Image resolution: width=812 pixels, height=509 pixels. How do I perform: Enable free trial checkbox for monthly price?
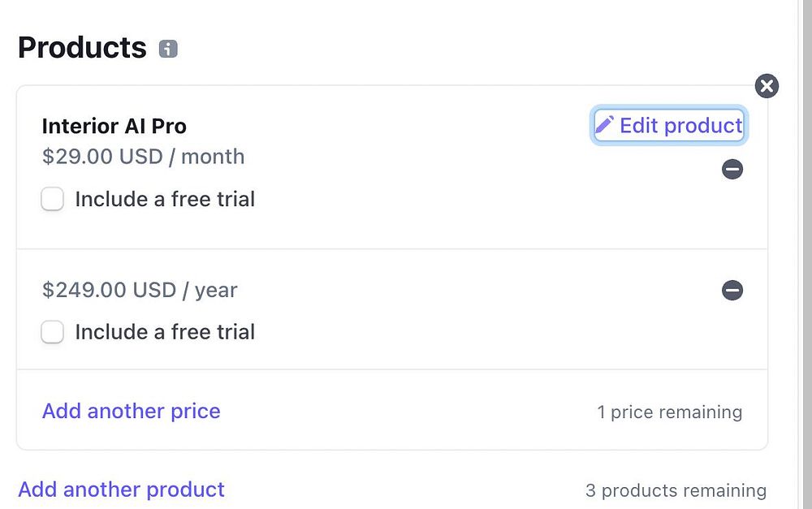[53, 199]
